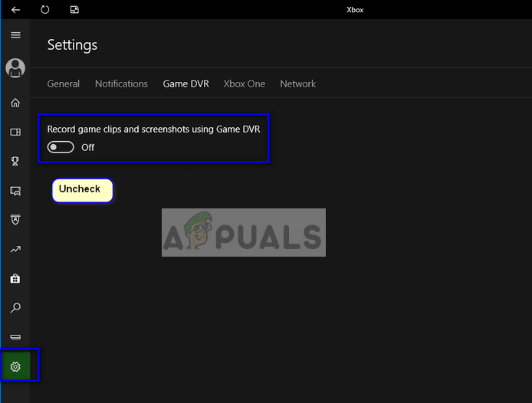Click the refresh icon in title bar

tap(44, 9)
